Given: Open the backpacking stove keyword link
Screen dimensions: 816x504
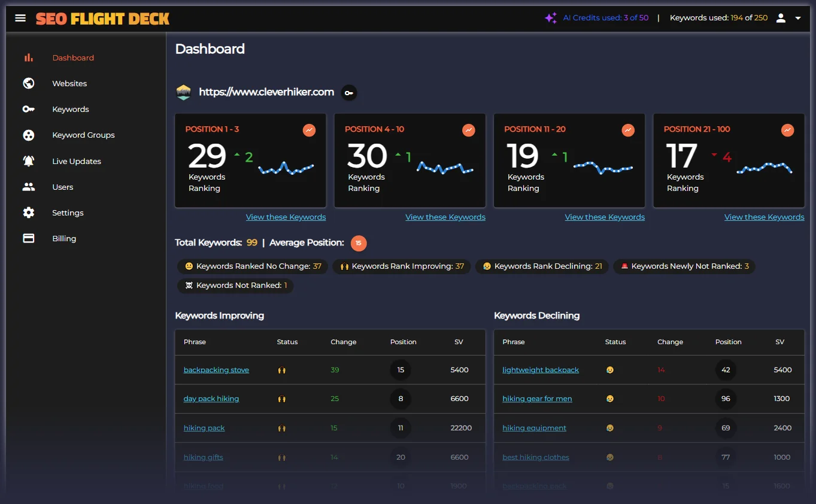Looking at the screenshot, I should (216, 369).
